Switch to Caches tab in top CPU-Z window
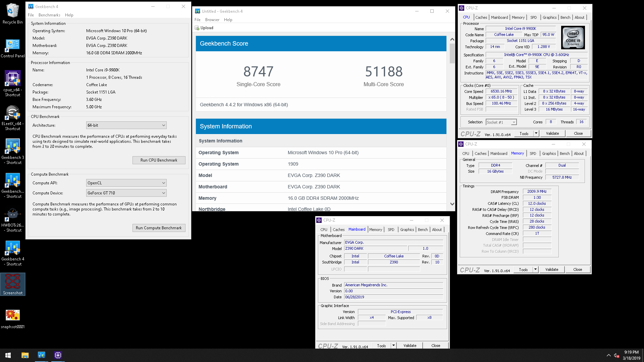This screenshot has height=362, width=644. (481, 17)
